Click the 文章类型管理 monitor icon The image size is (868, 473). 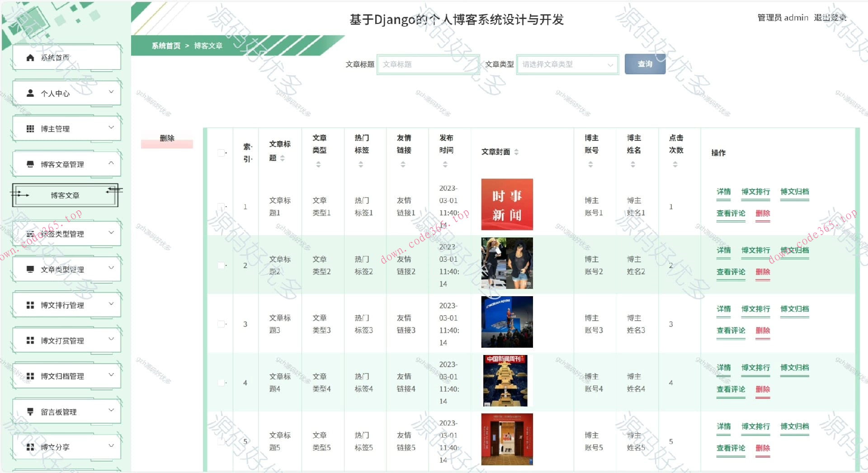click(x=30, y=269)
